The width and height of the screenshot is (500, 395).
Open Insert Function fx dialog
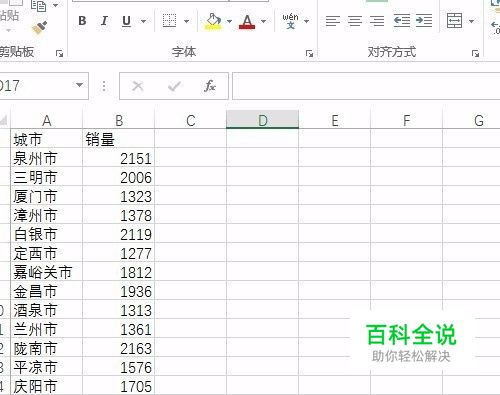pos(209,86)
